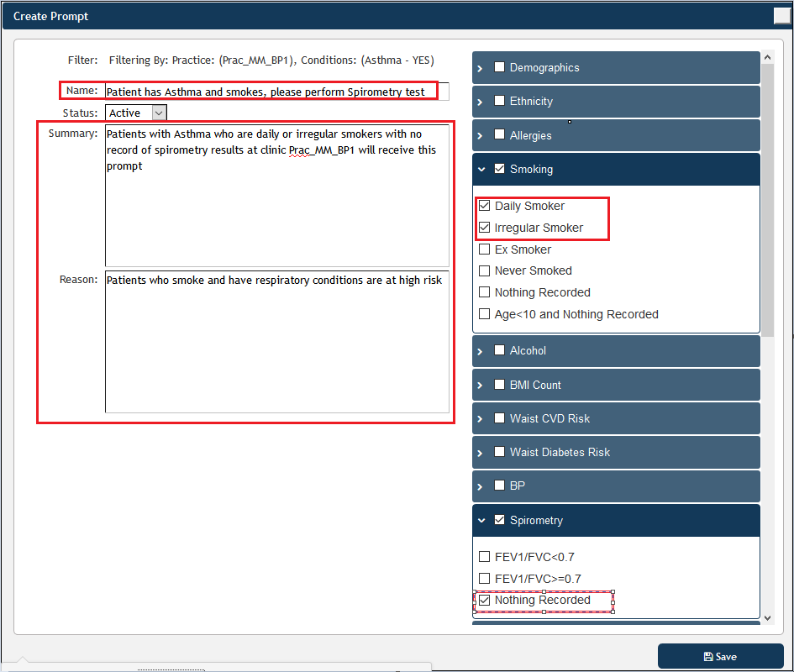Expand the Waist CVD Risk section arrow
This screenshot has height=672, width=794.
point(480,419)
